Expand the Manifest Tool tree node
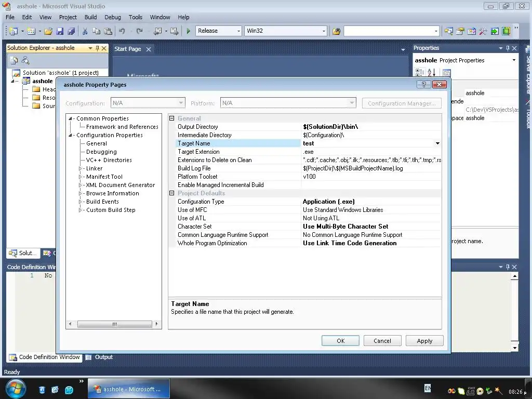Screen dimensions: 532x399 pyautogui.click(x=81, y=177)
